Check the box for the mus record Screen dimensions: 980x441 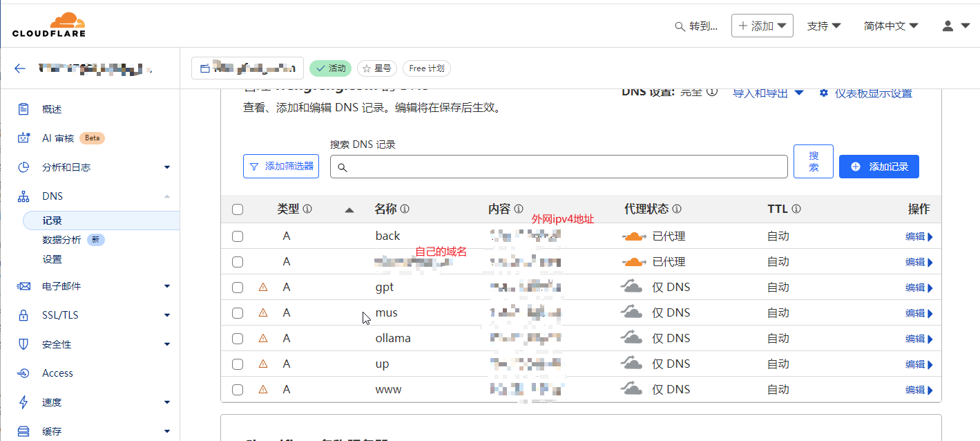pos(238,313)
